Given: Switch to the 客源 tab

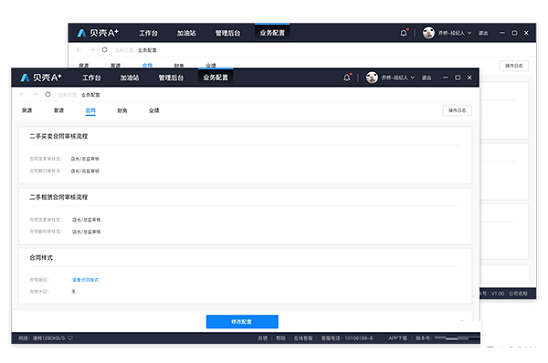Looking at the screenshot, I should [59, 110].
